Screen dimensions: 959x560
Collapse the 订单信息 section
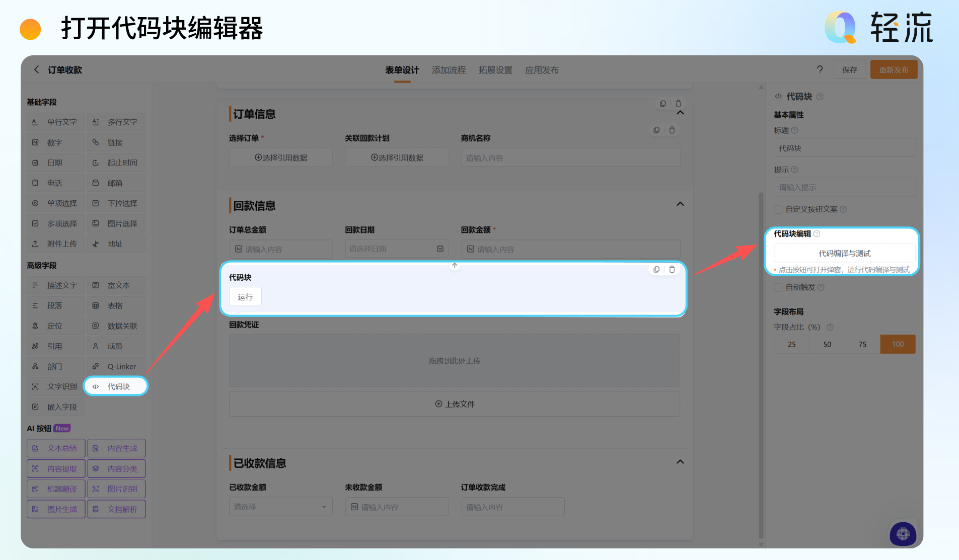tap(680, 113)
